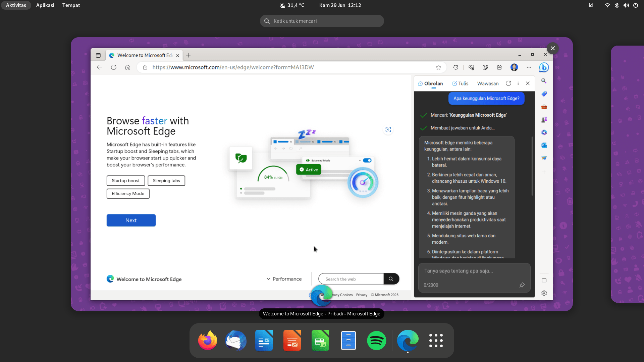Open Outlook from the Edge sidebar
The width and height of the screenshot is (644, 362).
click(x=544, y=145)
